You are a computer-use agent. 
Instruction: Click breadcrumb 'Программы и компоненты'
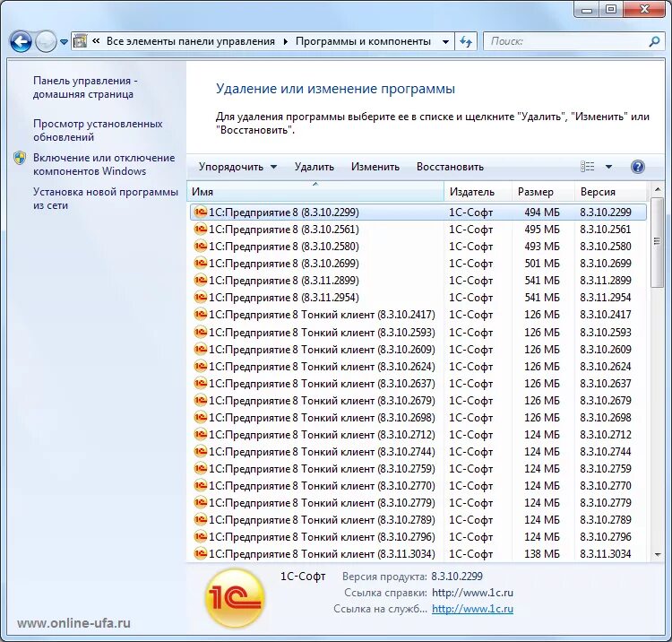[x=363, y=41]
